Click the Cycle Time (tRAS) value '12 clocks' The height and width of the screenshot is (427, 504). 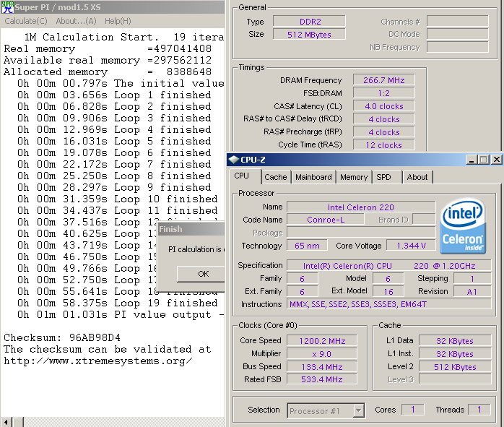tap(384, 145)
